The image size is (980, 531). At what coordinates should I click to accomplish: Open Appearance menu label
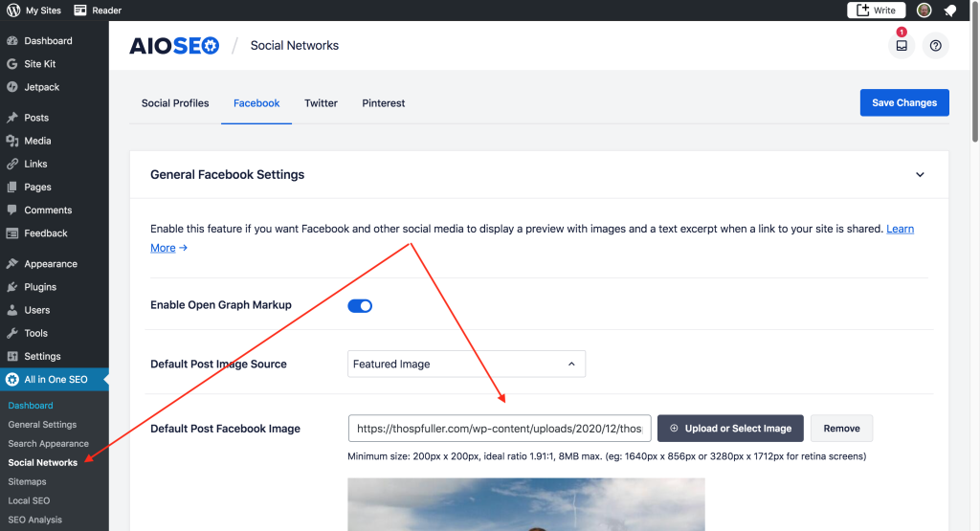tap(51, 264)
